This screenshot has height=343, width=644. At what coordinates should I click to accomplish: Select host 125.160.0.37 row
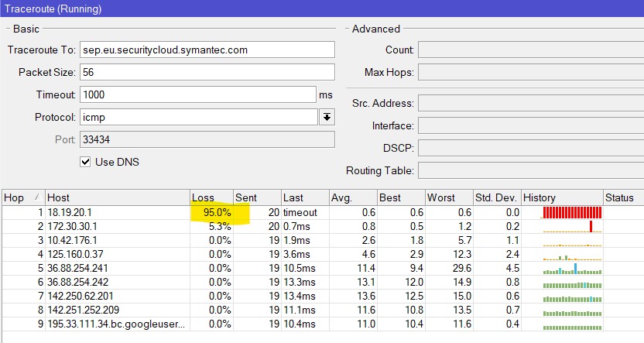pos(322,254)
